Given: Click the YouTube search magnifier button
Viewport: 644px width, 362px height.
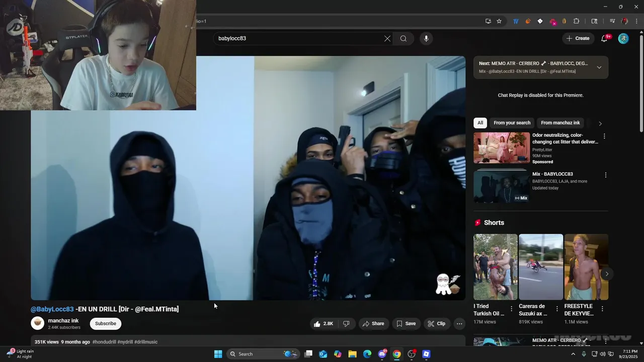Looking at the screenshot, I should 404,38.
